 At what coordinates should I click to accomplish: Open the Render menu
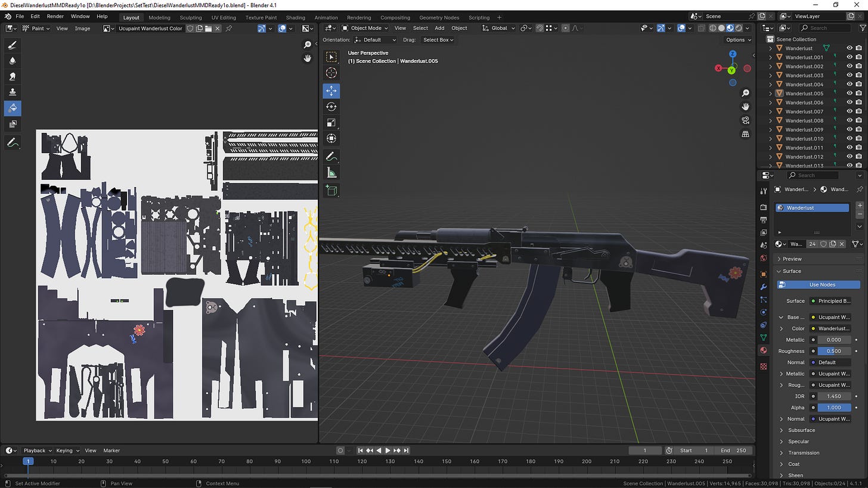pyautogui.click(x=55, y=16)
